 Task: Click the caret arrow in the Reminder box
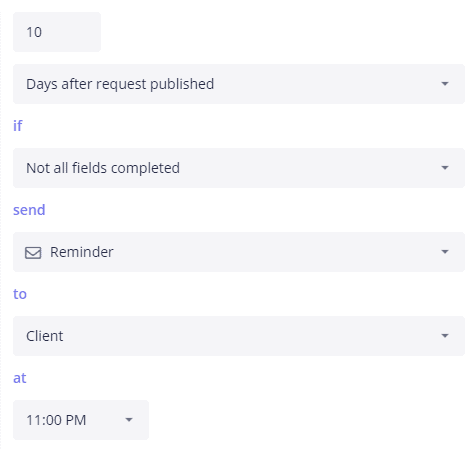pyautogui.click(x=445, y=252)
